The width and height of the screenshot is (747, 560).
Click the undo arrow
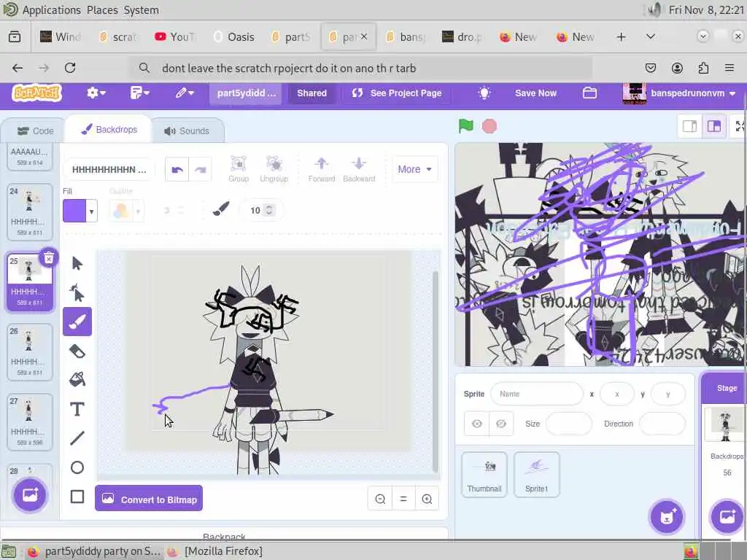(x=177, y=169)
